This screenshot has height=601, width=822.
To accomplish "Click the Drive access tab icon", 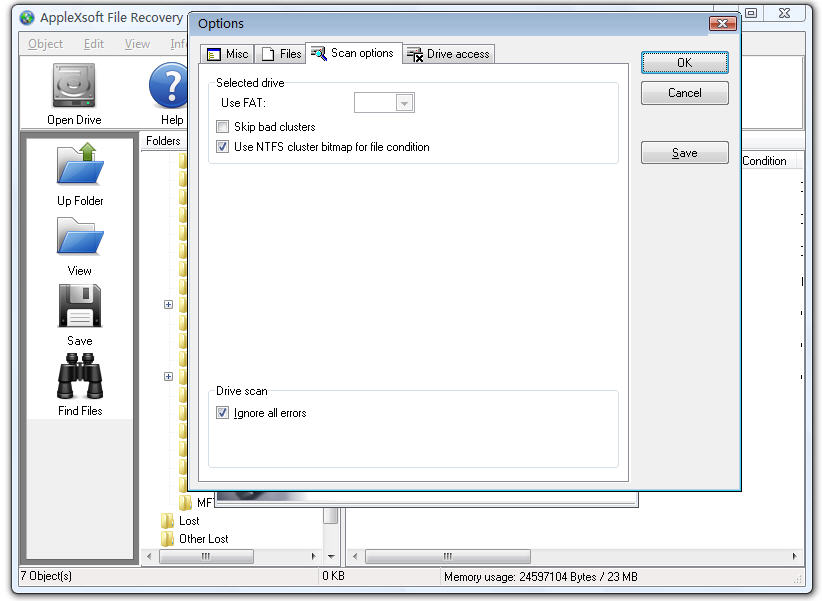I will (x=415, y=54).
